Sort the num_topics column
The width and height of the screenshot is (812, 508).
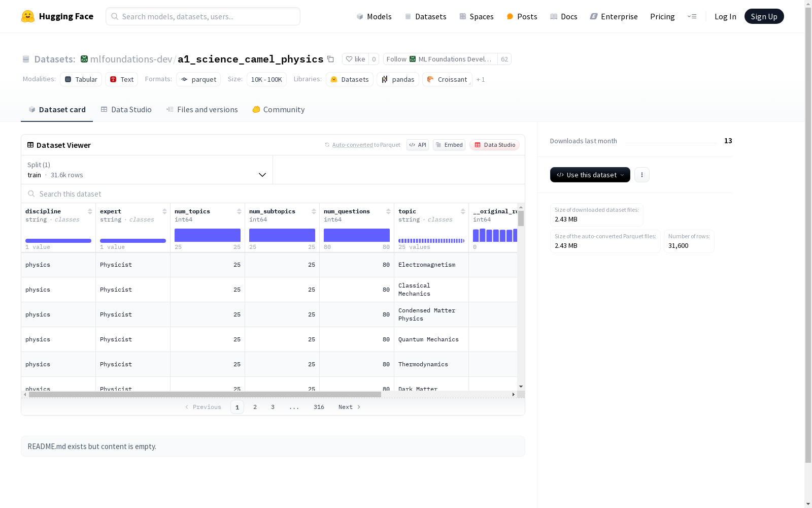coord(239,211)
